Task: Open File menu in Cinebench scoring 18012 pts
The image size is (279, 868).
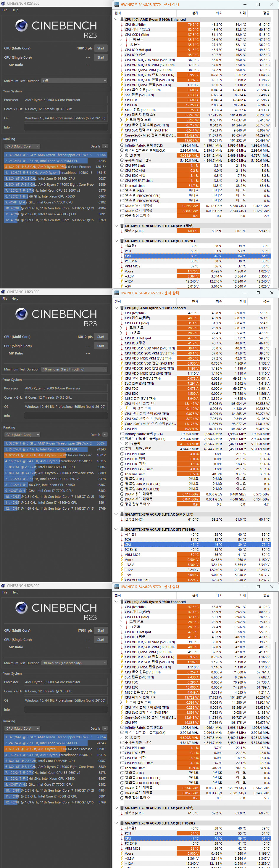Action: tap(5, 299)
